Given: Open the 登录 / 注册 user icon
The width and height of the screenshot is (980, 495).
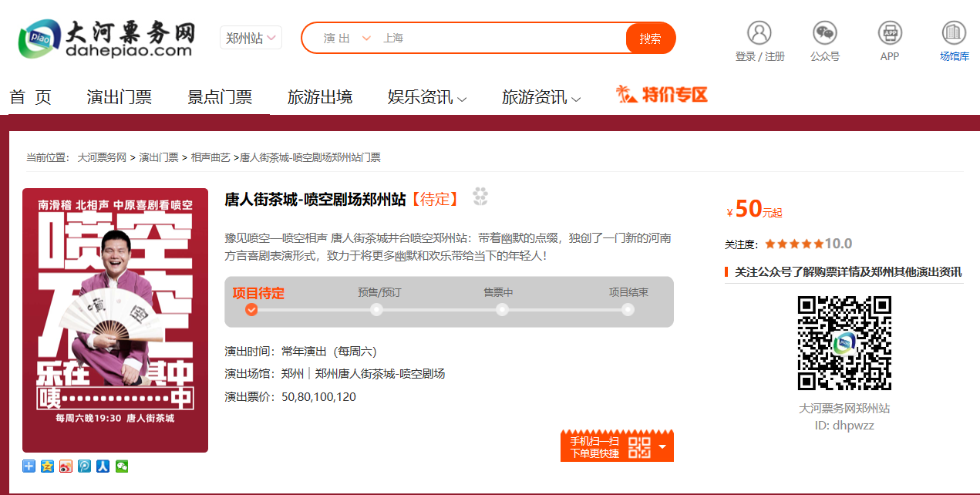Looking at the screenshot, I should 759,32.
